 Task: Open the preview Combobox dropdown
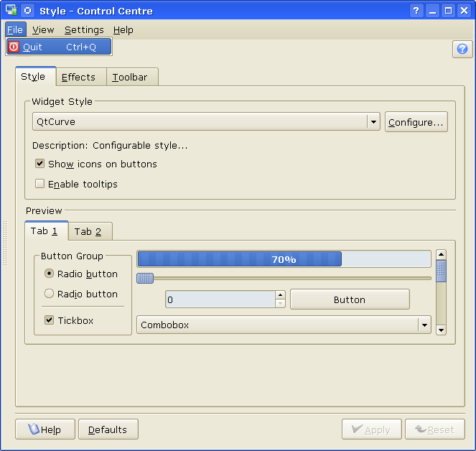pyautogui.click(x=284, y=325)
